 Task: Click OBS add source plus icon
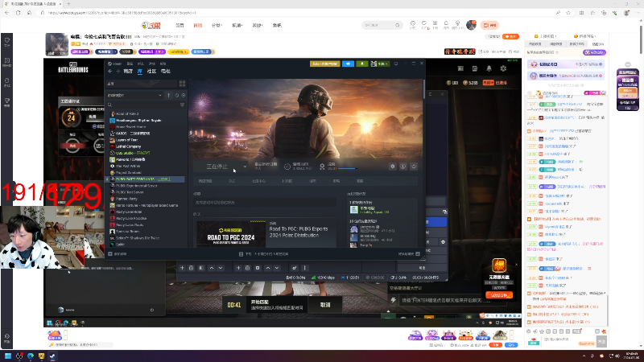click(238, 268)
